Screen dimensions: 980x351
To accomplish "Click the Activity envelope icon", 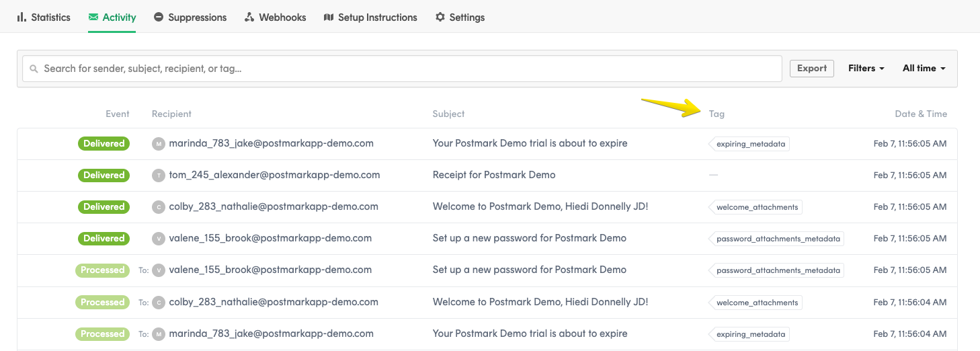I will (93, 17).
